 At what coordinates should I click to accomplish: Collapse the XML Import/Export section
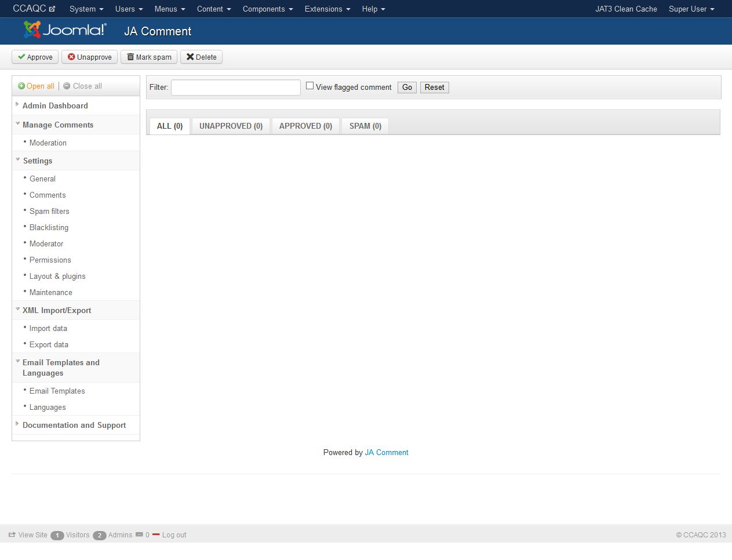coord(76,310)
